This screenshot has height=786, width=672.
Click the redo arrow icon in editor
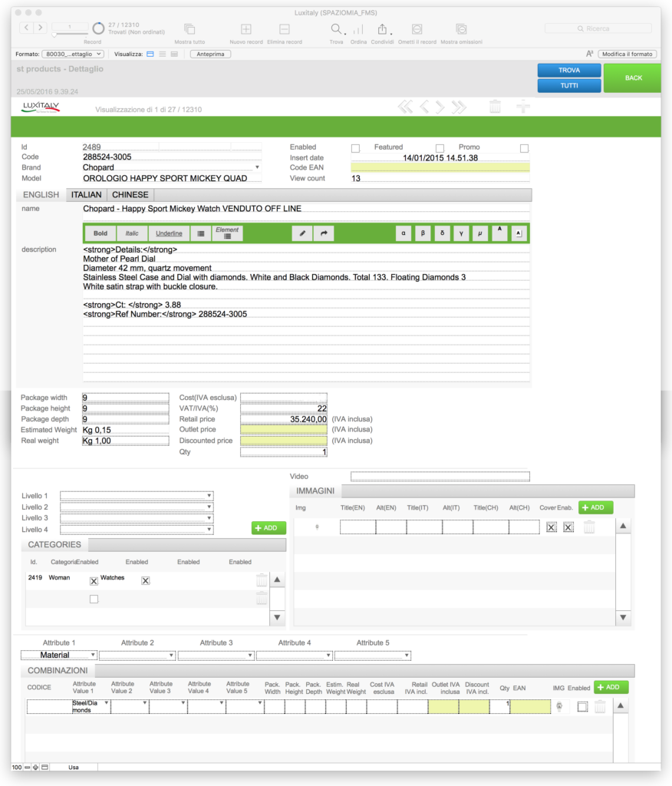pyautogui.click(x=324, y=233)
